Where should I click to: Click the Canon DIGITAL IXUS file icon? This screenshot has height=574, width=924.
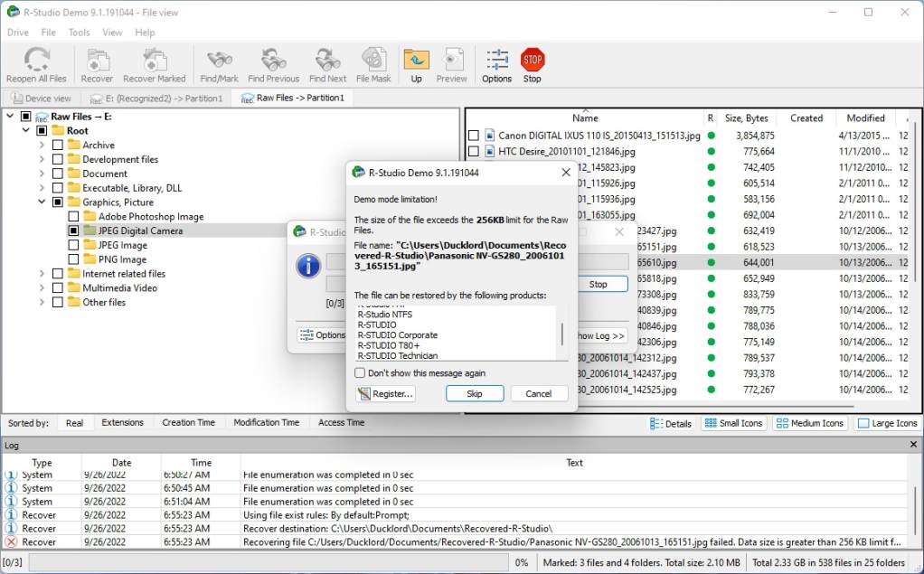tap(489, 135)
